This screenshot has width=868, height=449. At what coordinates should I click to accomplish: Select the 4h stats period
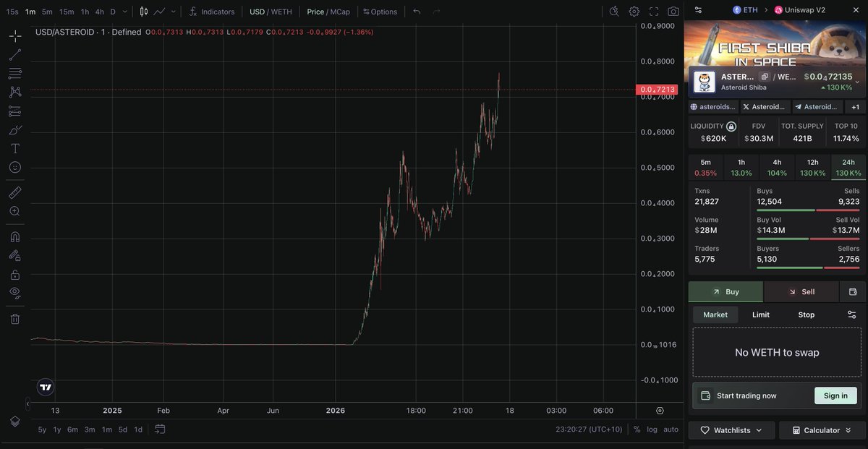(x=777, y=168)
